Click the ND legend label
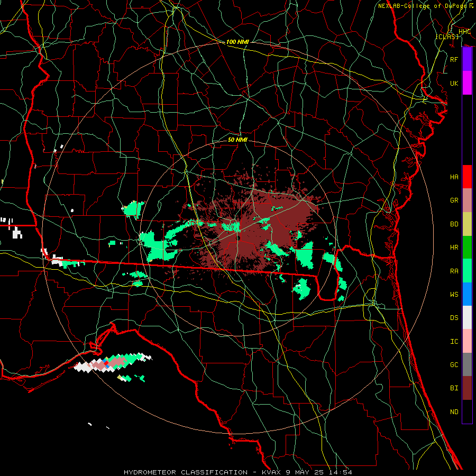This screenshot has width=476, height=476. (x=454, y=411)
